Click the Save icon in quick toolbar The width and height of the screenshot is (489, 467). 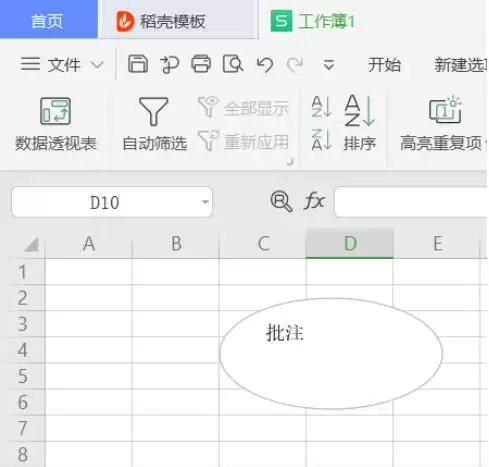[138, 64]
